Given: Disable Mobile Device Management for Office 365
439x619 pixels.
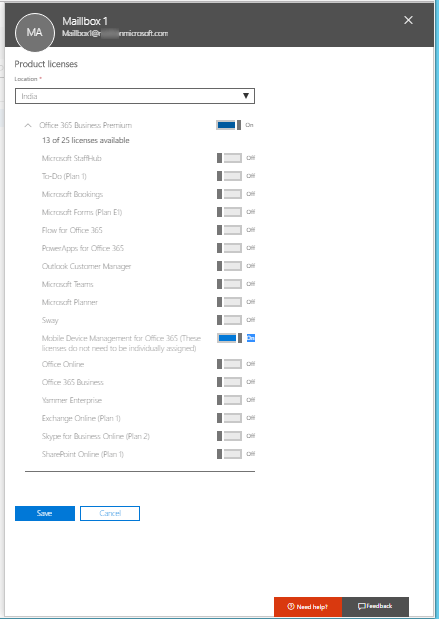Looking at the screenshot, I should 229,338.
